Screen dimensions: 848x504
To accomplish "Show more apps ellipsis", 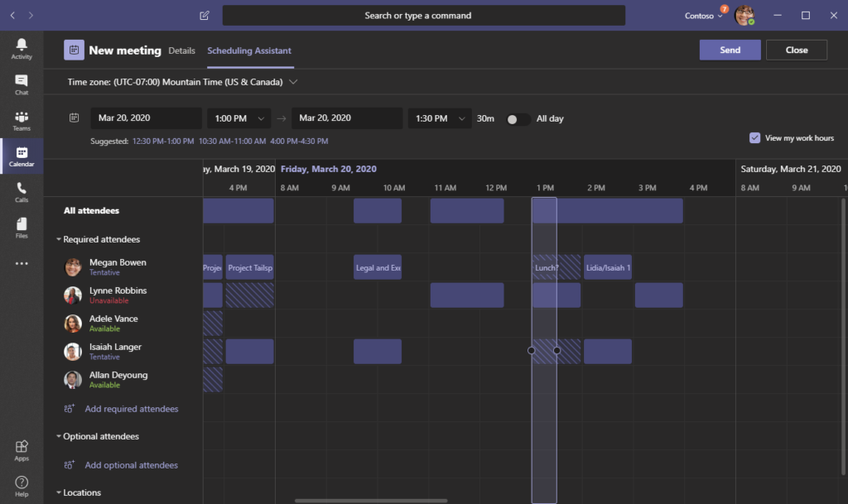I will click(22, 264).
